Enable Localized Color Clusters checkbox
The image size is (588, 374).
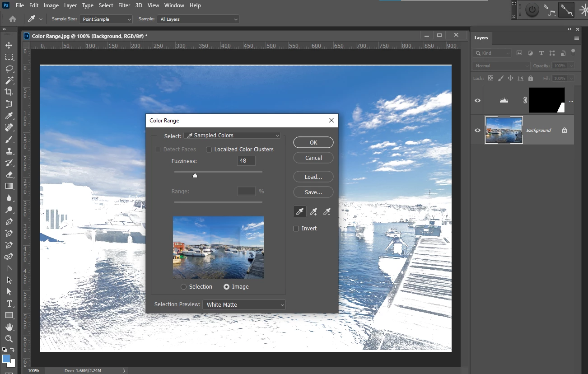[x=209, y=150]
